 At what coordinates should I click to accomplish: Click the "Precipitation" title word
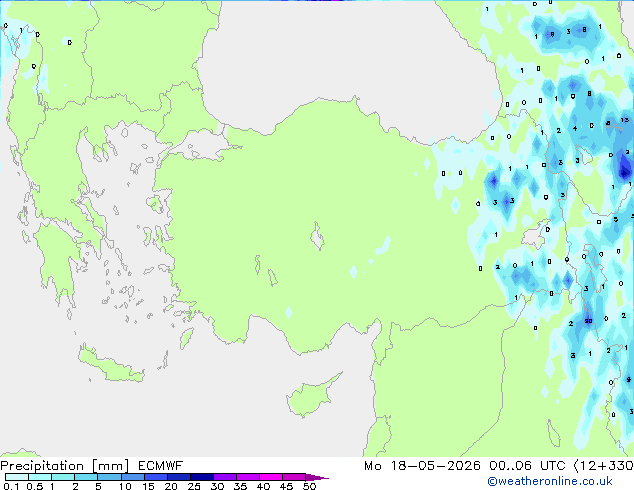pos(42,466)
